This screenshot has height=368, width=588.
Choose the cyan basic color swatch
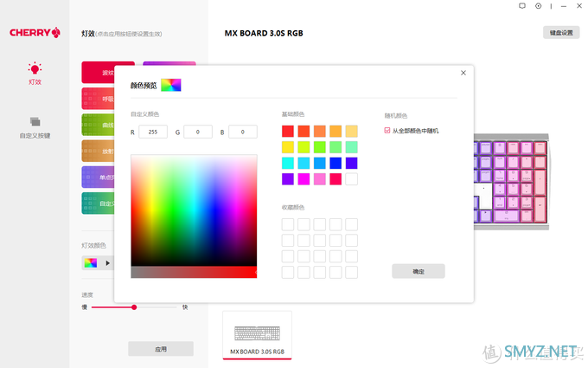[x=288, y=163]
